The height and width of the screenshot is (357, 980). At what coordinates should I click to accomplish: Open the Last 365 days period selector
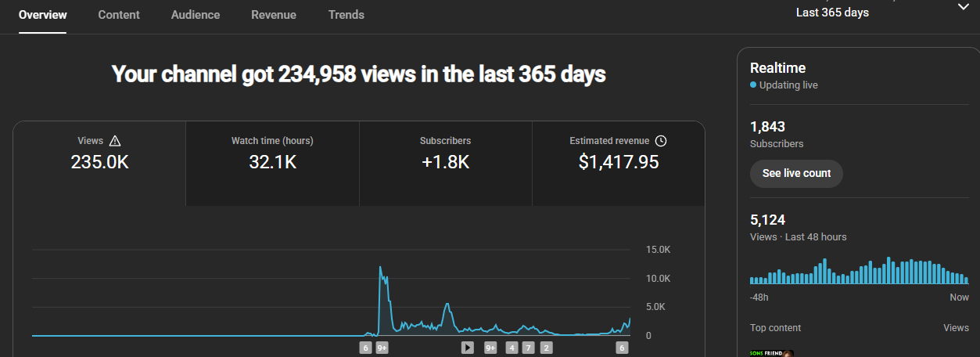(832, 13)
